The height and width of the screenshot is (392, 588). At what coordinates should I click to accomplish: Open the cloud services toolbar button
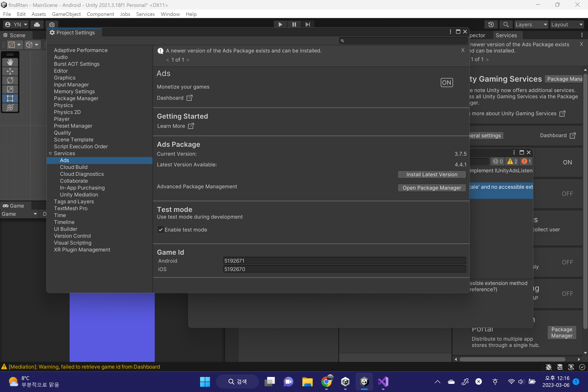[x=37, y=24]
